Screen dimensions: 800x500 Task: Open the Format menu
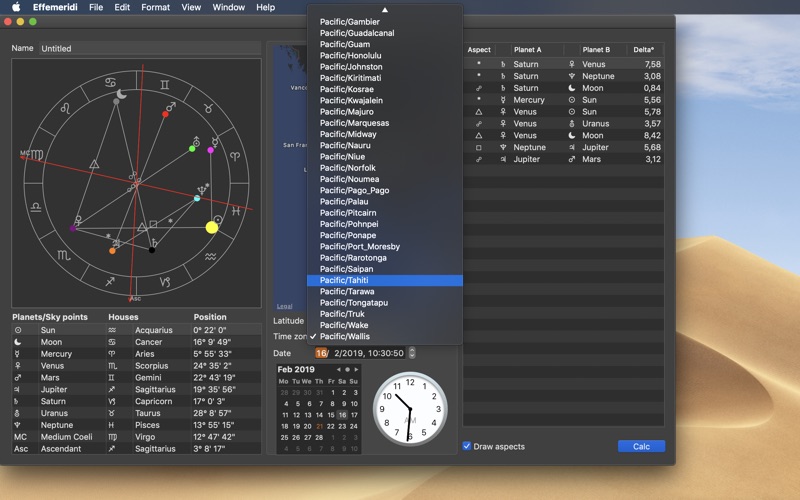(156, 7)
